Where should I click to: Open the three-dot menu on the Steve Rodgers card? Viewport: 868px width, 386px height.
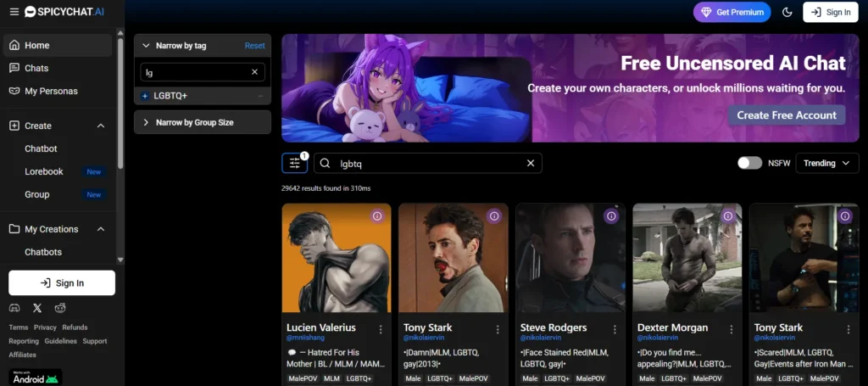pos(615,329)
